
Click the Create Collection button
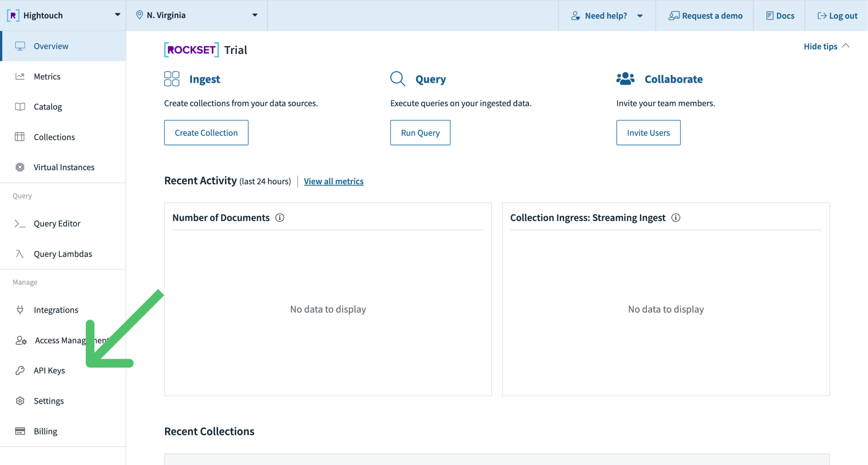point(206,133)
